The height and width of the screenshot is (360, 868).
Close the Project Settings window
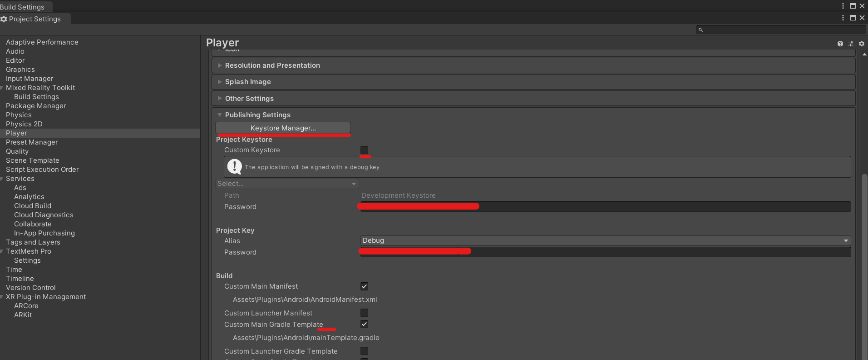click(x=862, y=18)
